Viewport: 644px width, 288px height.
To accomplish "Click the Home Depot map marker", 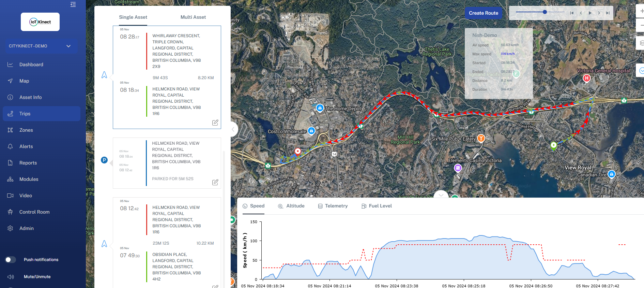I will coord(320,108).
